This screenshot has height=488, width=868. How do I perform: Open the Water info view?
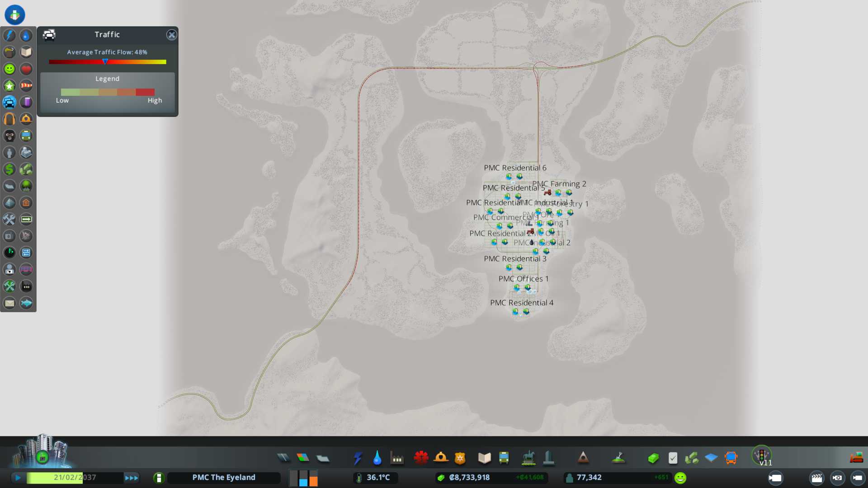point(26,35)
